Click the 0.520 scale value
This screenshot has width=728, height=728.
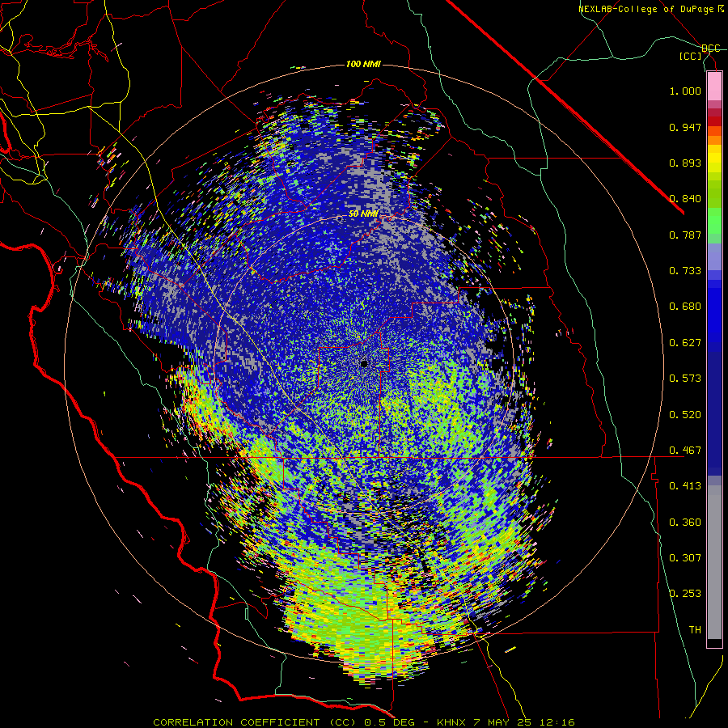(x=685, y=415)
